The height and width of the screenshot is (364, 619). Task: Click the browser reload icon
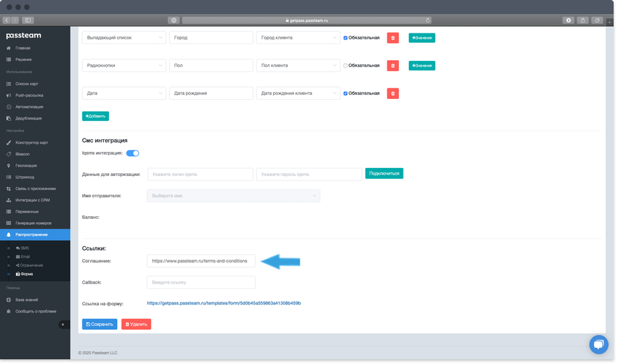click(428, 20)
